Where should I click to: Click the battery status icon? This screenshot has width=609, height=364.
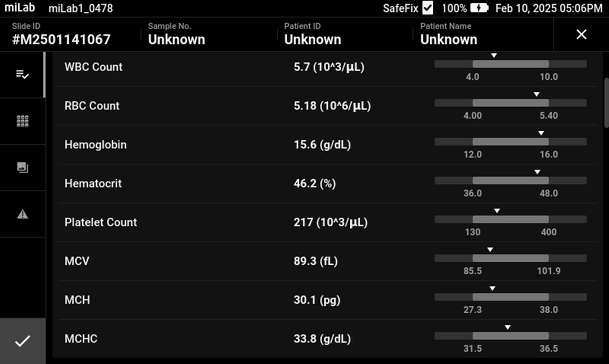pos(479,8)
